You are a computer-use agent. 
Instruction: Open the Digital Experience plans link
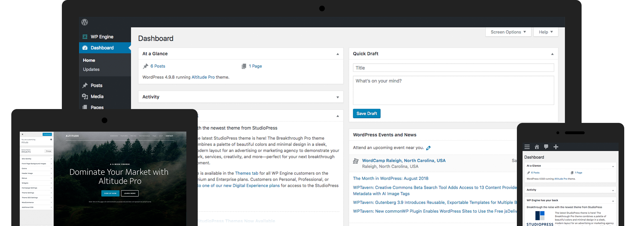click(x=239, y=186)
